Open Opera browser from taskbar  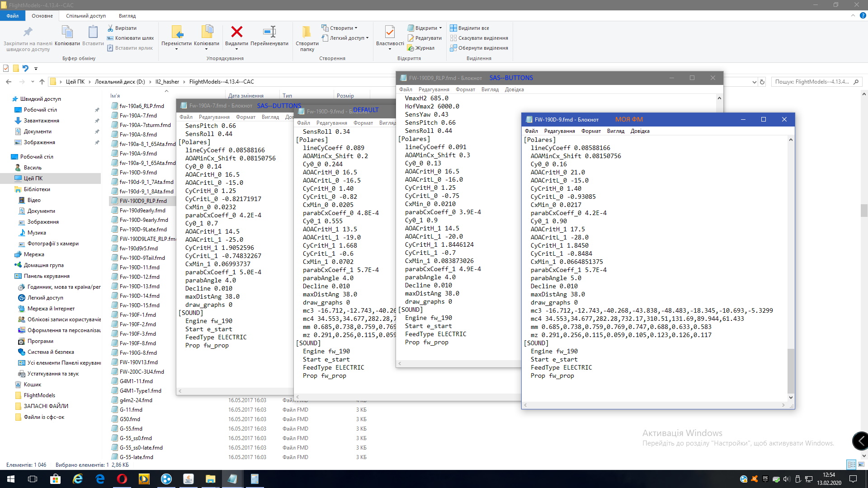pos(122,479)
